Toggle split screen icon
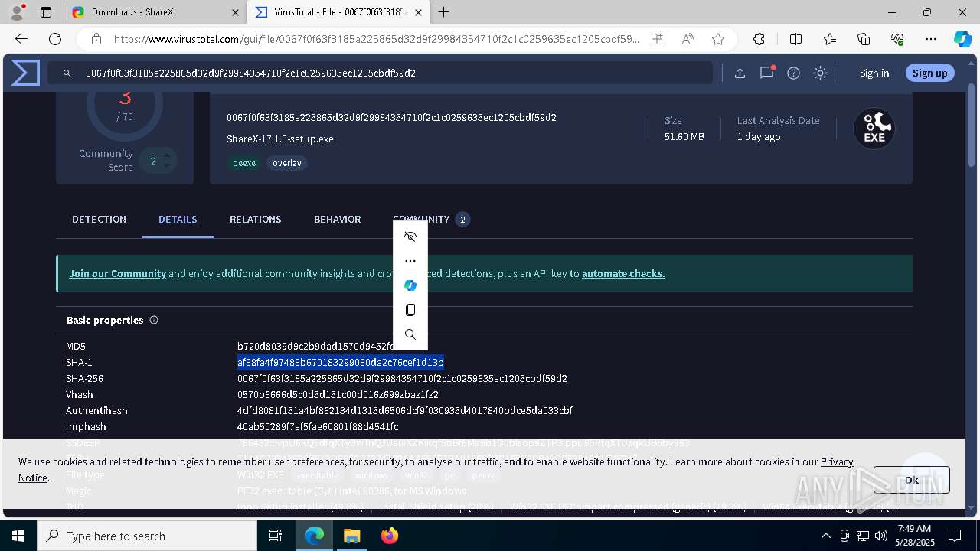This screenshot has height=551, width=980. [x=795, y=39]
